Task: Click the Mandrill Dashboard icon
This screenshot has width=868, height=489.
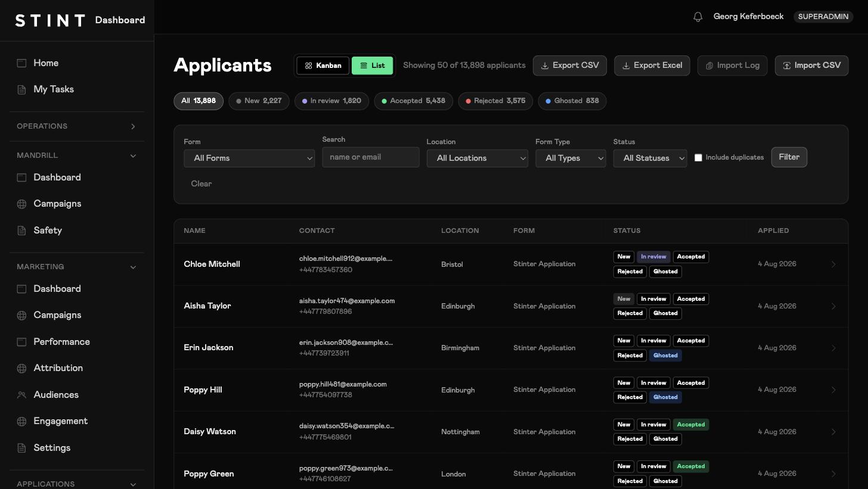Action: 21,177
